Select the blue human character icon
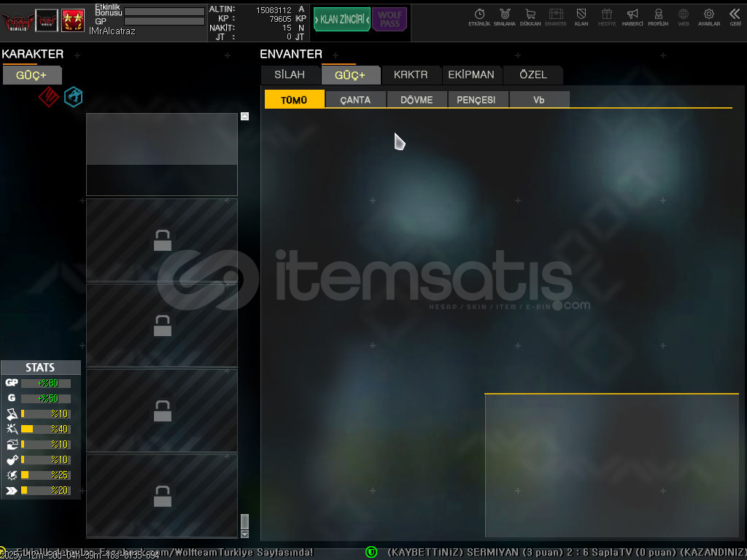This screenshot has width=747, height=560. click(73, 97)
